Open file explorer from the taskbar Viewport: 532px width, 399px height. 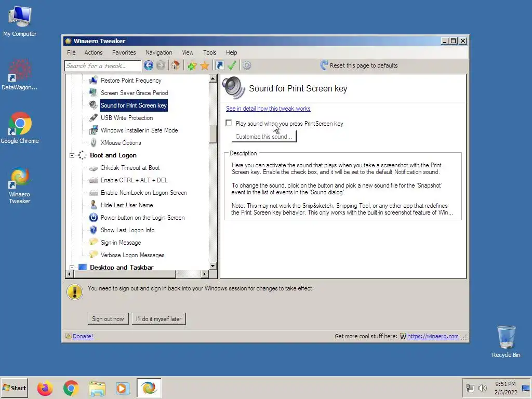pyautogui.click(x=97, y=388)
